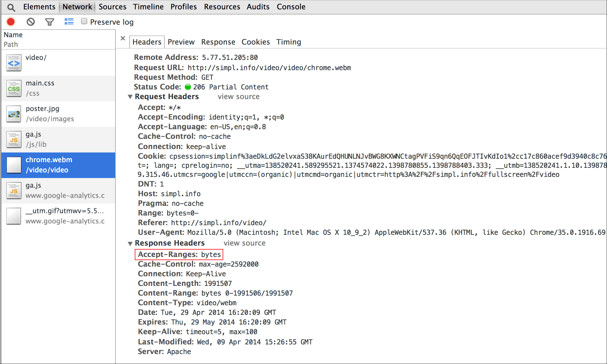
Task: Toggle the Preserve log checkbox
Action: [84, 22]
